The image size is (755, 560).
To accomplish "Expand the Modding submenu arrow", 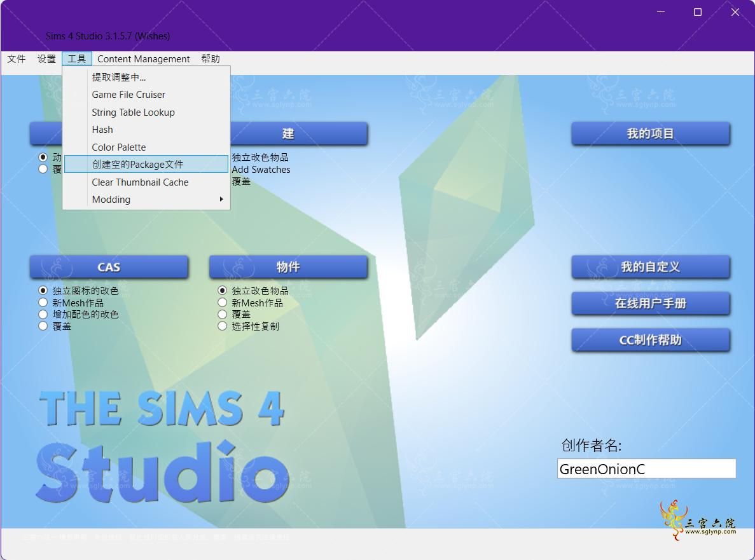I will coord(221,199).
